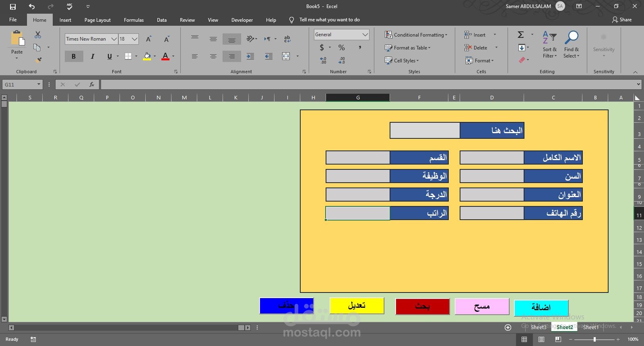Toggle Bold formatting button
The height and width of the screenshot is (346, 644).
pyautogui.click(x=74, y=56)
